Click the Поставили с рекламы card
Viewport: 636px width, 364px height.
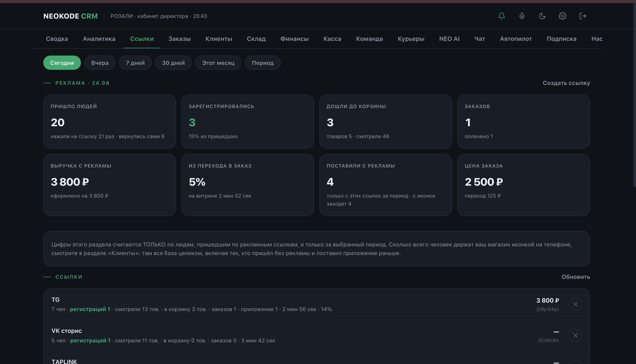(x=386, y=185)
